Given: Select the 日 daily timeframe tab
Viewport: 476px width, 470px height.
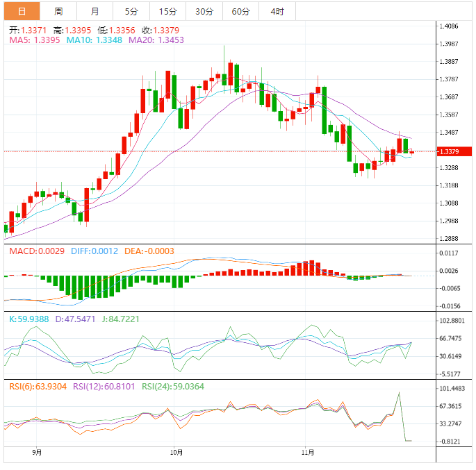Looking at the screenshot, I should click(22, 11).
